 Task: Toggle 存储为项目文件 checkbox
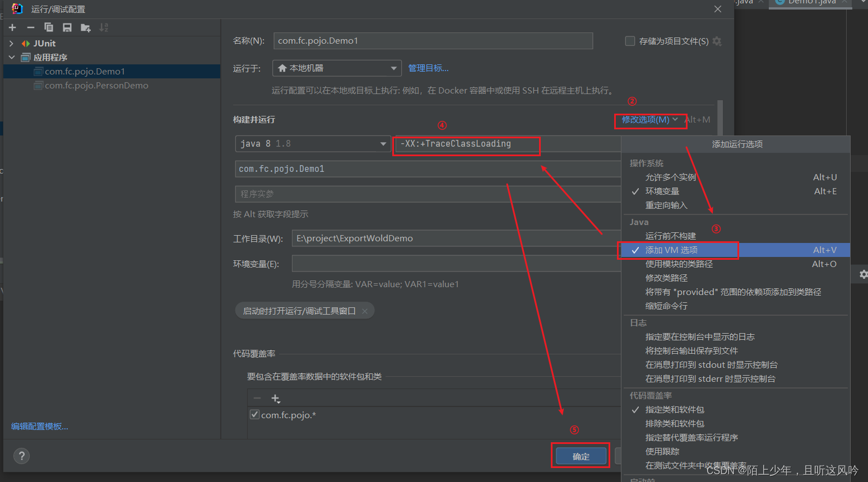(x=630, y=41)
